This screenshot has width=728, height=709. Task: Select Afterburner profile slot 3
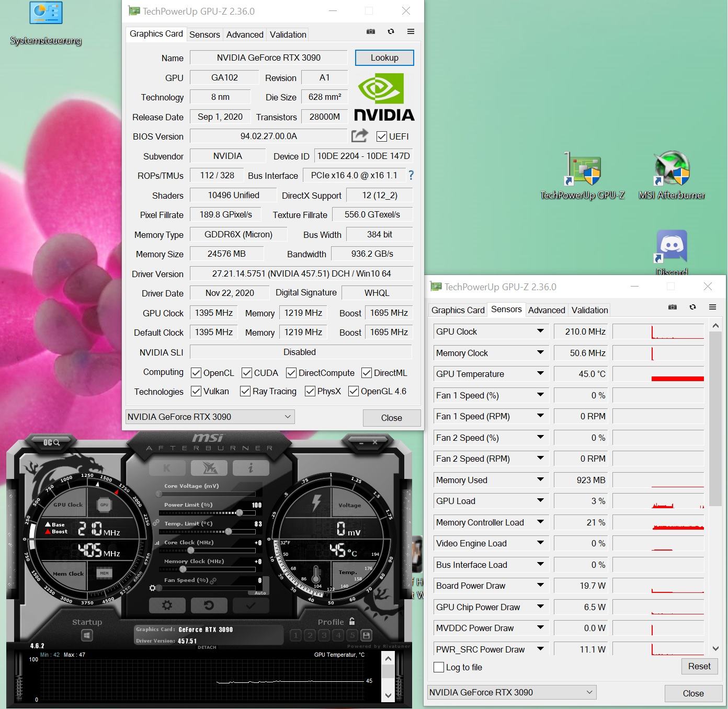(324, 635)
